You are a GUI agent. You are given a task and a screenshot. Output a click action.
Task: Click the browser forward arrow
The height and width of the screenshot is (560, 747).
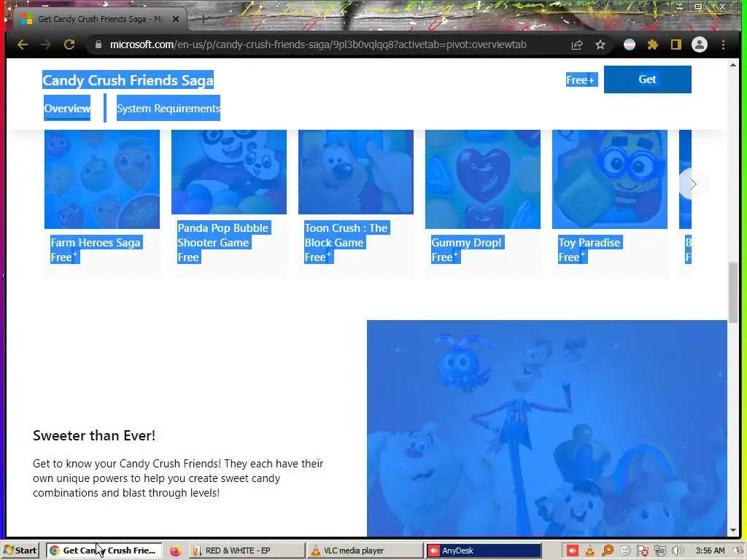[46, 44]
